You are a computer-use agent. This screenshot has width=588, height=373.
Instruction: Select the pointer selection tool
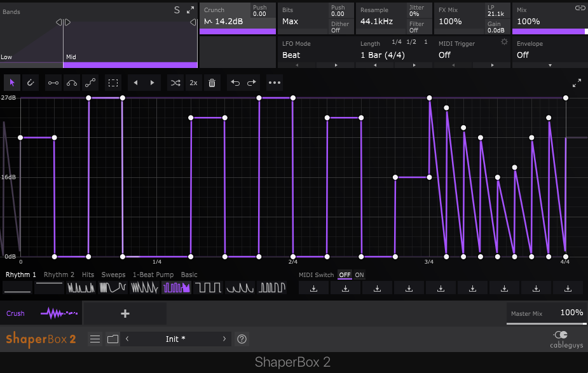click(12, 83)
